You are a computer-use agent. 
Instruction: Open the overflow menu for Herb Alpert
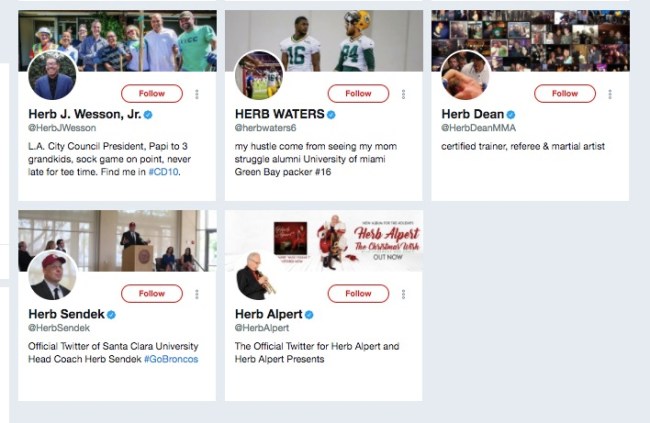point(403,294)
